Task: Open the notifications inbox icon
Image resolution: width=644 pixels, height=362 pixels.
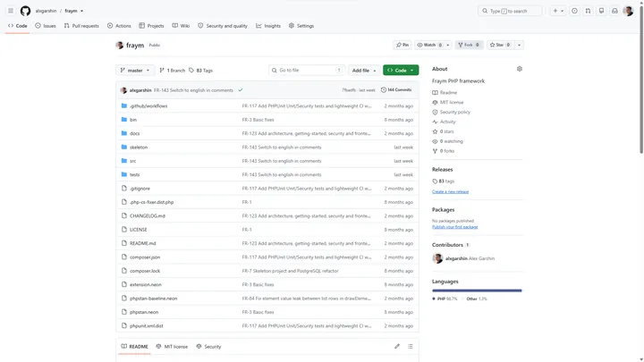Action: 614,11
